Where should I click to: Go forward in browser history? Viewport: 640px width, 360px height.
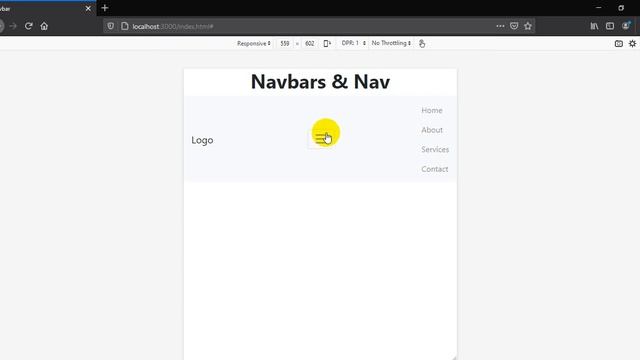[13, 26]
